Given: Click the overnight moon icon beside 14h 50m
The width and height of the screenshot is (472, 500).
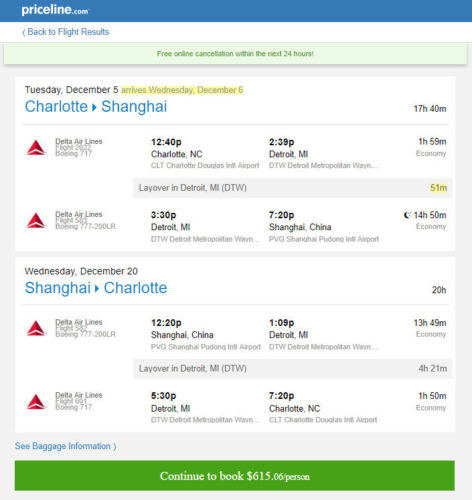Looking at the screenshot, I should (407, 215).
